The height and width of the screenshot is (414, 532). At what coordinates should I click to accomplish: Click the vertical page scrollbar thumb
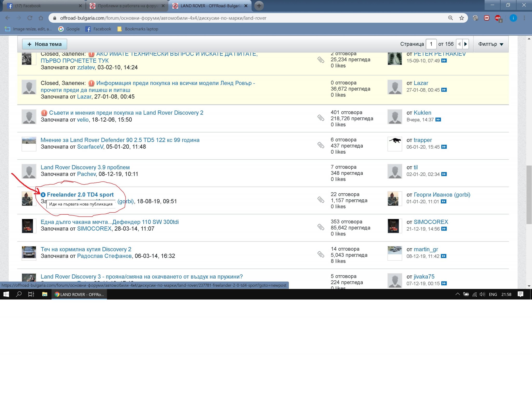coord(529,194)
